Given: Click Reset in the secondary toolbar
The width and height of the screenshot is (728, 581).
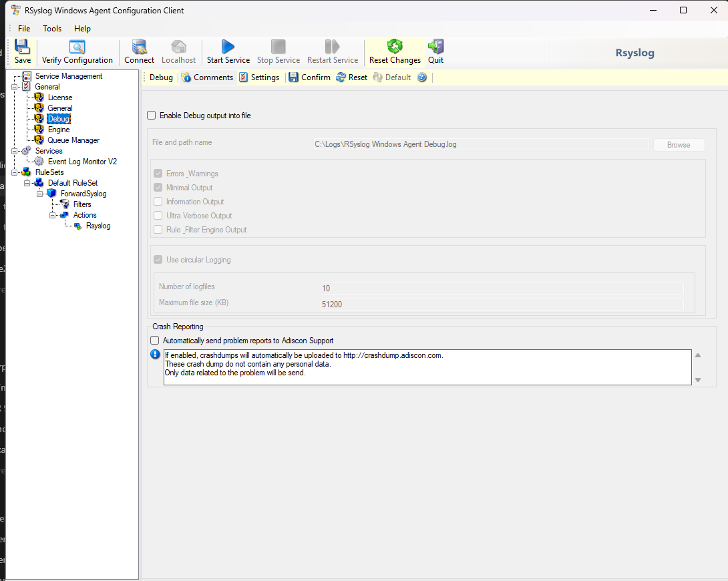Looking at the screenshot, I should (351, 77).
